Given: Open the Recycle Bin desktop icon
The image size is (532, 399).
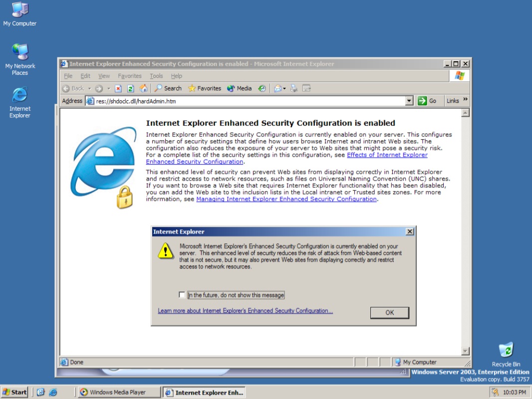Looking at the screenshot, I should 506,355.
